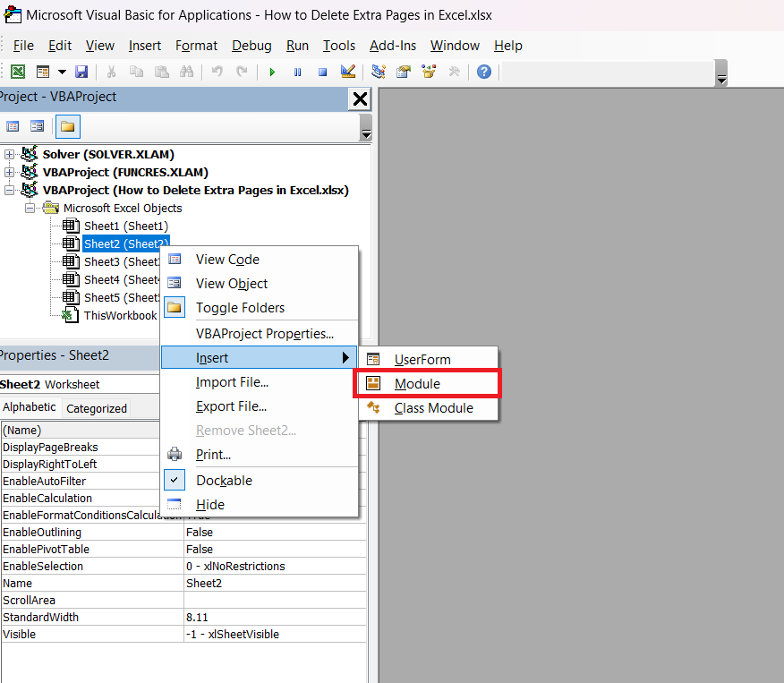This screenshot has height=683, width=784.
Task: Click the View Microsoft Excel toolbar icon
Action: pyautogui.click(x=18, y=72)
